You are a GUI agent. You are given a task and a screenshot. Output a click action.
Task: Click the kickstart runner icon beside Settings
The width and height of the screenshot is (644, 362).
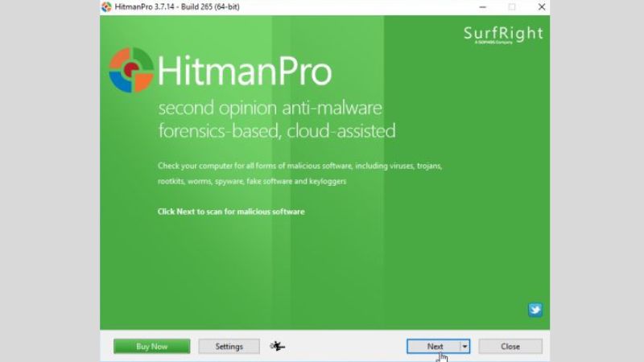pyautogui.click(x=278, y=347)
